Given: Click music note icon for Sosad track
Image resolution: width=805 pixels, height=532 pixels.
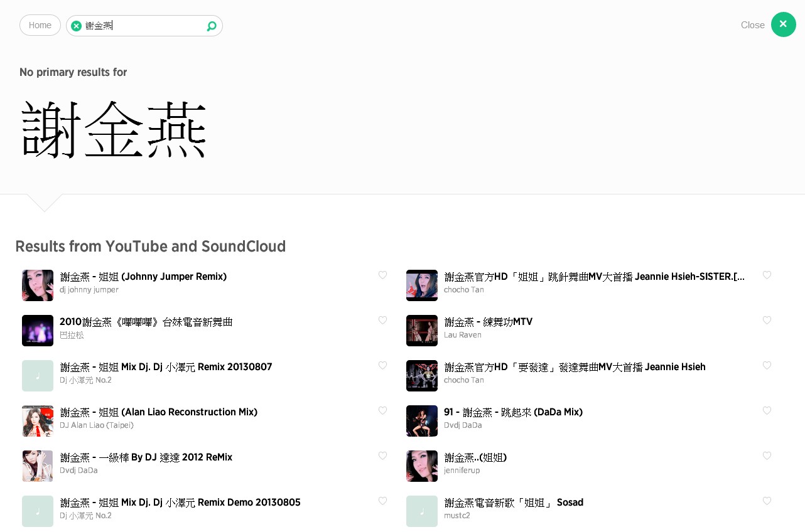Looking at the screenshot, I should click(x=422, y=511).
